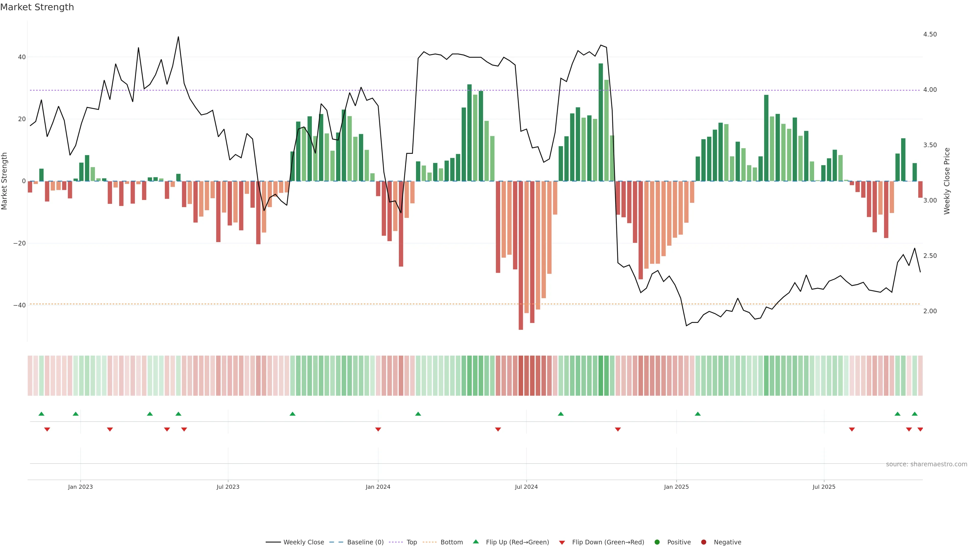Click the Market Strength chart title
Screen dimensions: 980x551
(37, 7)
